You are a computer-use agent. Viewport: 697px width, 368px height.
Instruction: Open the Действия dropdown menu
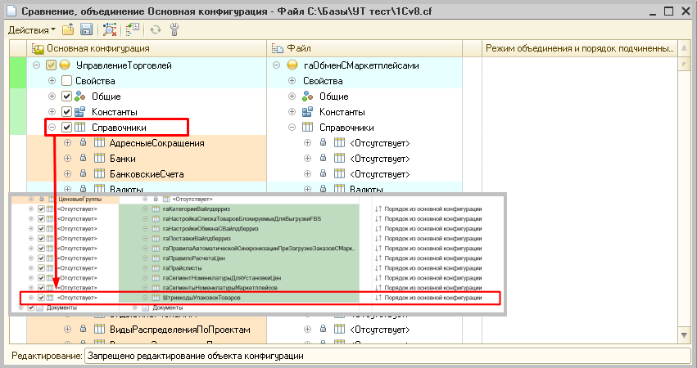point(32,30)
